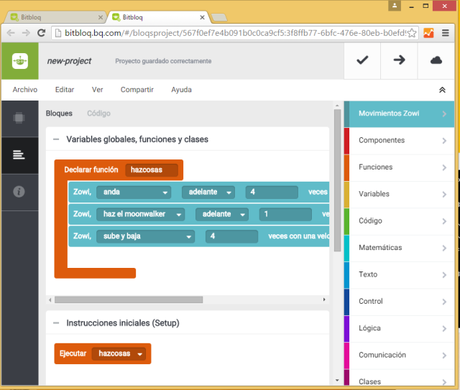Open a new browser tab

coord(219,17)
